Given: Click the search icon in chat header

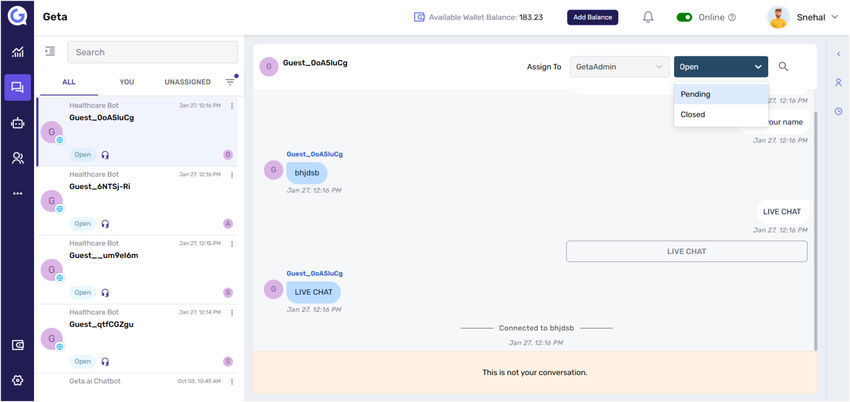Looking at the screenshot, I should point(783,67).
